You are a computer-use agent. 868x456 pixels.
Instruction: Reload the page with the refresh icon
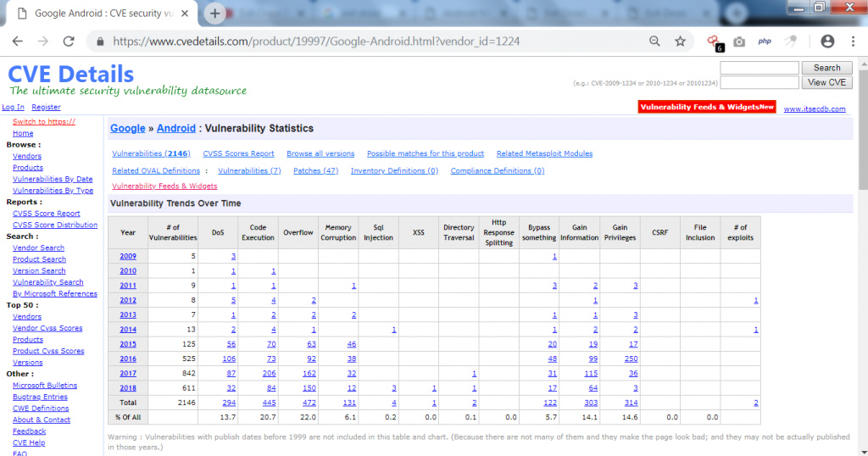click(69, 42)
